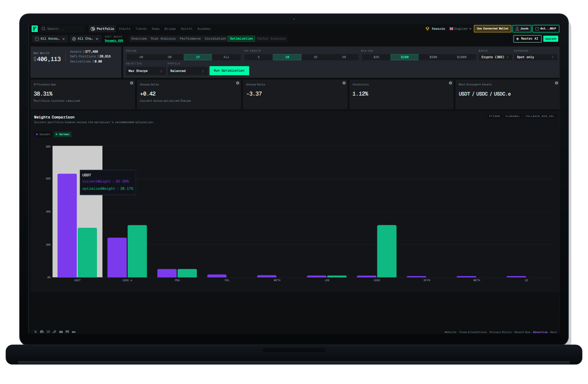Switch to the Risk Analysis tab
The height and width of the screenshot is (384, 588).
(x=163, y=39)
